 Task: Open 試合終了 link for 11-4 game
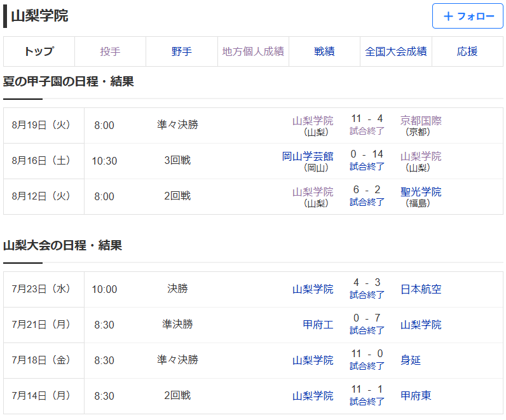367,131
